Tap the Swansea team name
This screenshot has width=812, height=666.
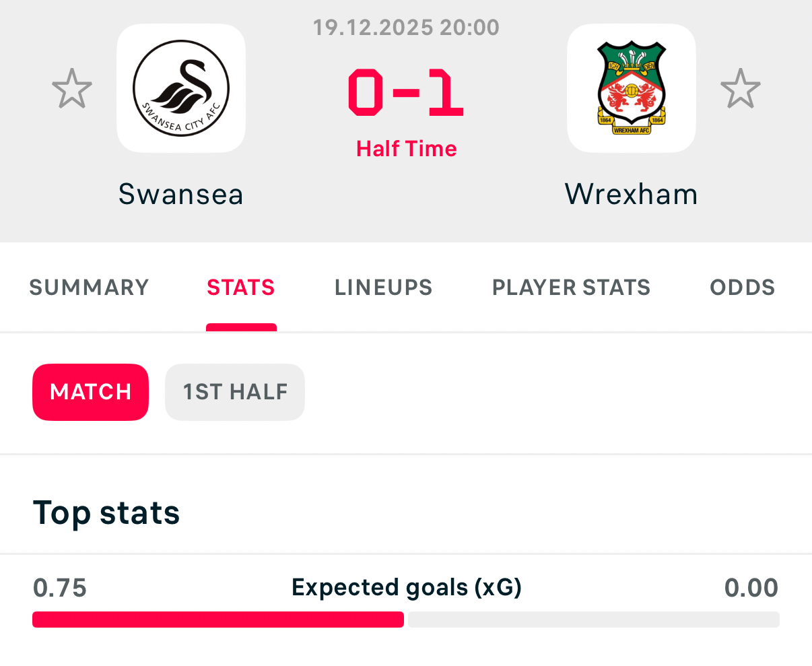181,195
